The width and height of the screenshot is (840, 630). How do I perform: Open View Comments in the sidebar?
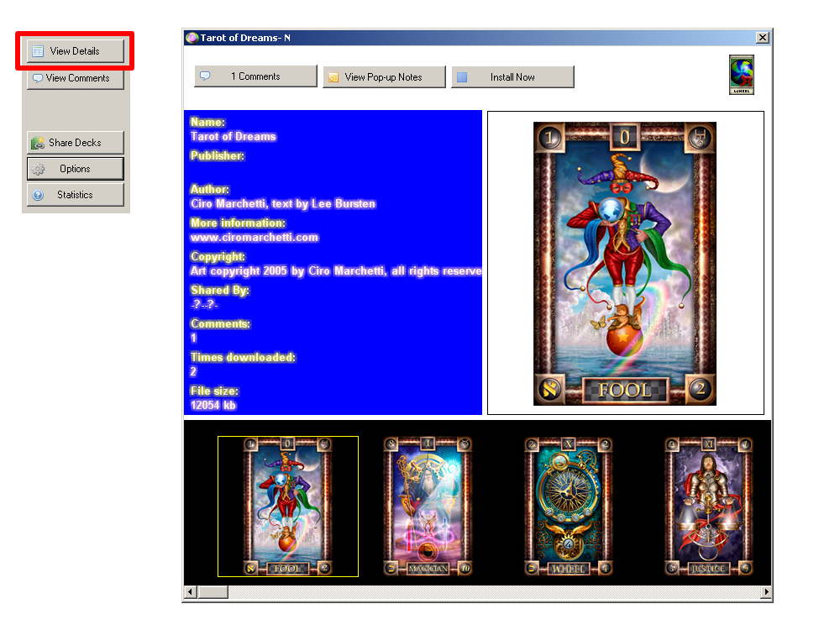(76, 78)
